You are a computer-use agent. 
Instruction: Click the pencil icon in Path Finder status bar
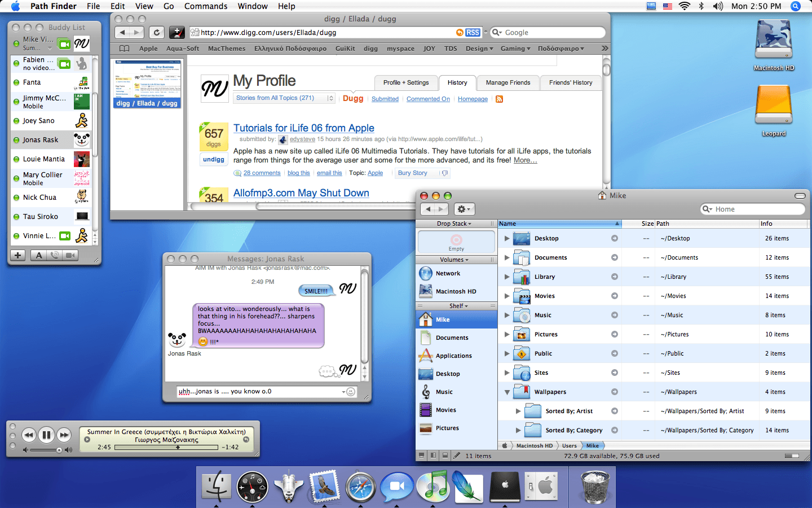pyautogui.click(x=457, y=456)
